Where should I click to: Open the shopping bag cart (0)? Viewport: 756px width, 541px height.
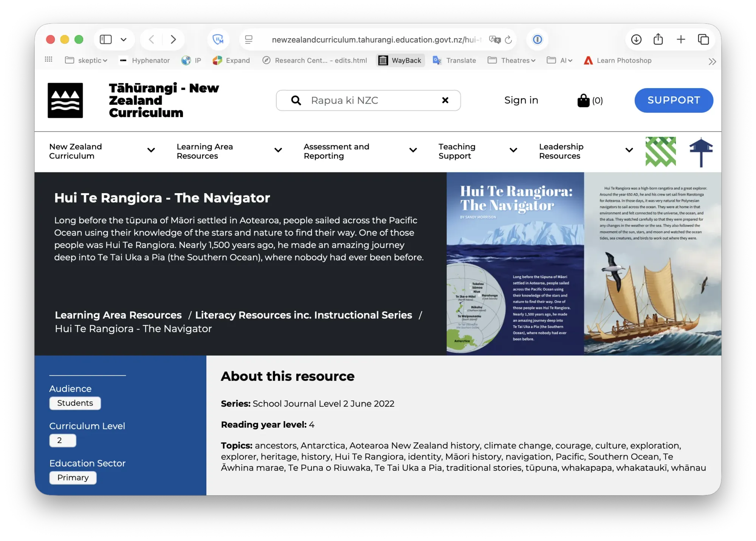(590, 100)
